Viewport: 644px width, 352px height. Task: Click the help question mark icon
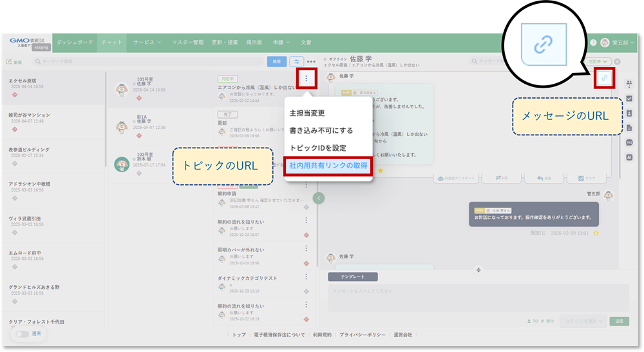[592, 43]
